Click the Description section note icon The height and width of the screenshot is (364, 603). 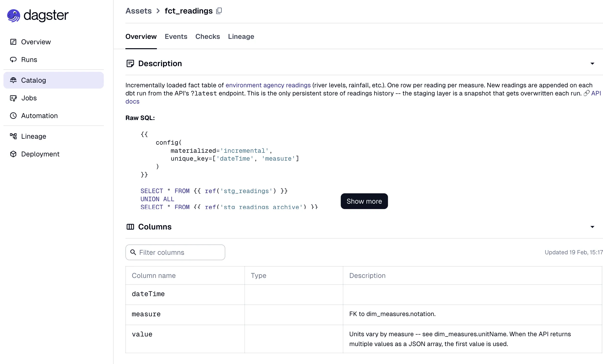pos(130,63)
